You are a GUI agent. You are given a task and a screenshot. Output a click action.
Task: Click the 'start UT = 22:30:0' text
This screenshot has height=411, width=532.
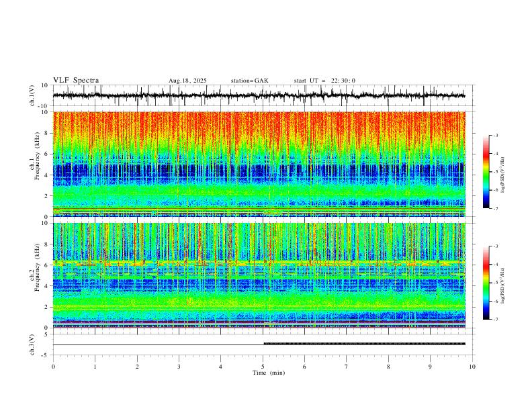point(324,81)
